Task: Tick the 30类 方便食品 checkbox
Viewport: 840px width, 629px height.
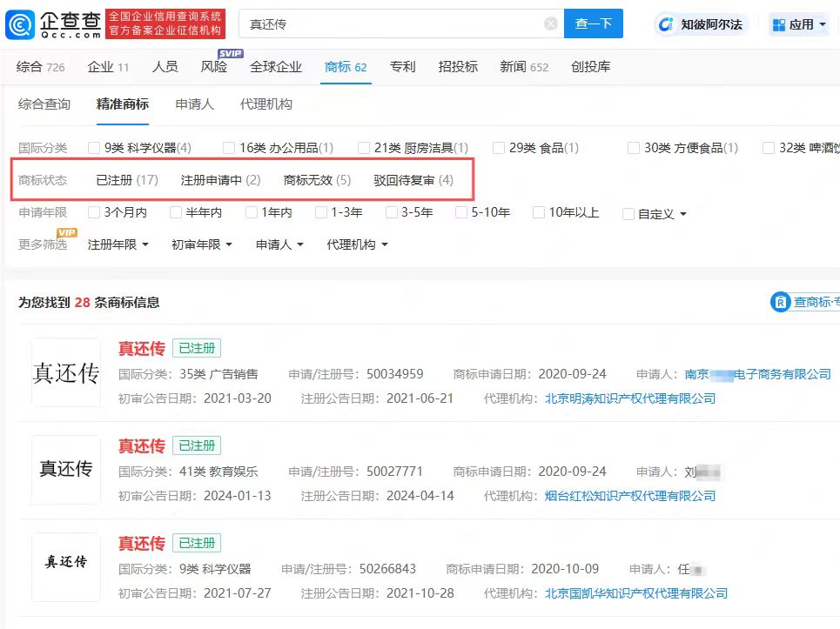Action: [634, 148]
